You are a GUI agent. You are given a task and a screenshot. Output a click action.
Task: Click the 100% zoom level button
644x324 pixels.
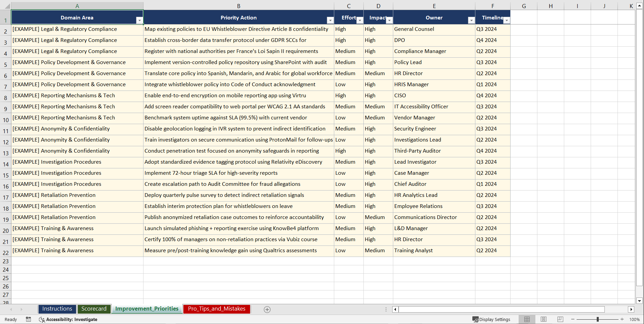pos(635,319)
